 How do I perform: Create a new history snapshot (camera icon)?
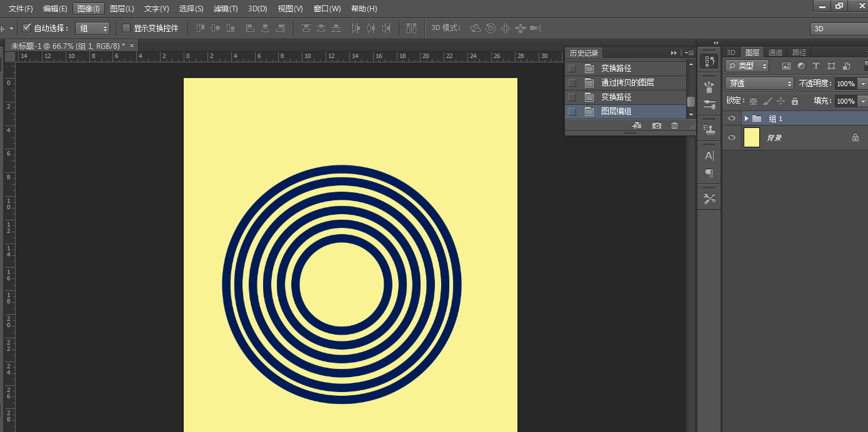click(657, 125)
